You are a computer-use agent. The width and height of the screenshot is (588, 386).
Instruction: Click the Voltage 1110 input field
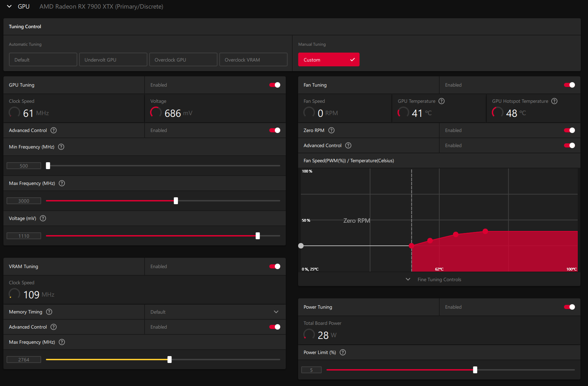tap(24, 236)
